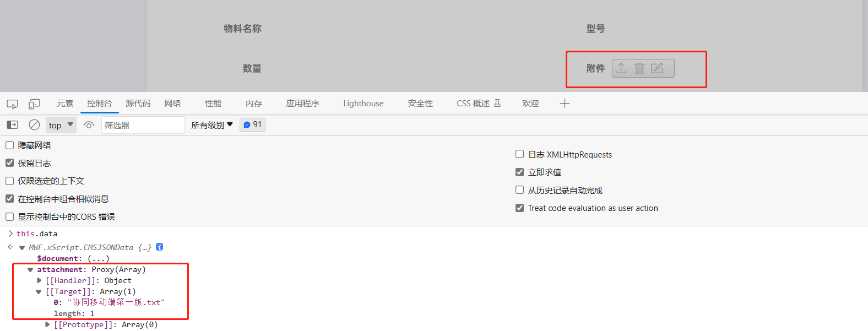The width and height of the screenshot is (868, 331).
Task: Uncheck 在控制台中组合相似消息
Action: (9, 199)
